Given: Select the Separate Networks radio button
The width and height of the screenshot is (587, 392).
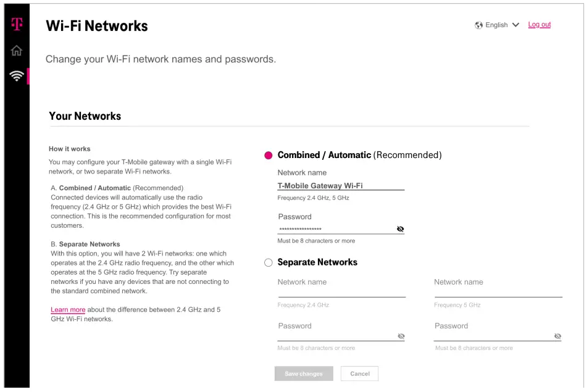Looking at the screenshot, I should (x=269, y=262).
